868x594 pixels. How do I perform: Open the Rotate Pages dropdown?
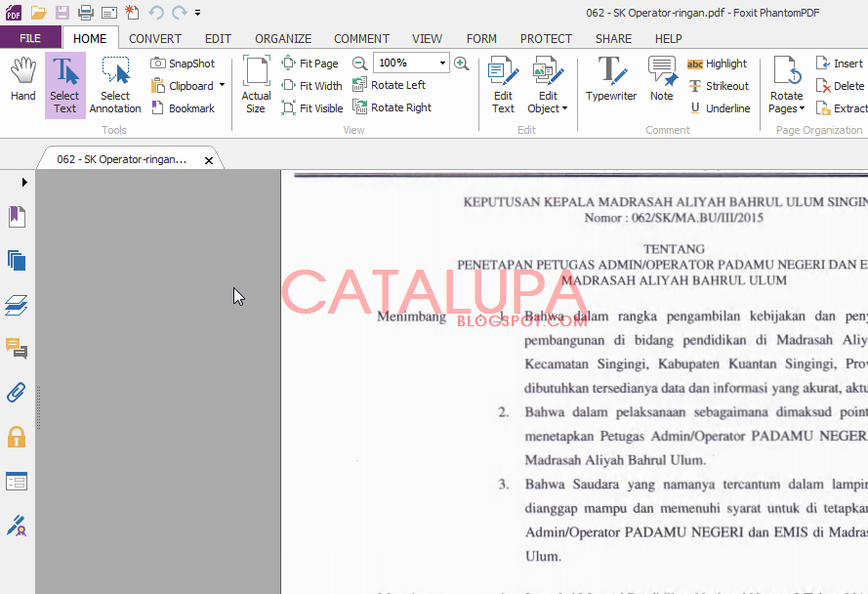click(786, 85)
